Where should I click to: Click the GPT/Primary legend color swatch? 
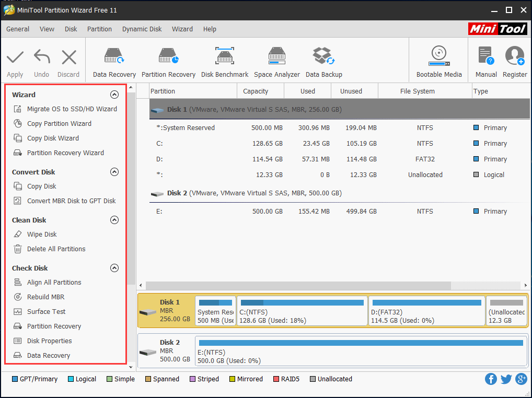pyautogui.click(x=15, y=379)
